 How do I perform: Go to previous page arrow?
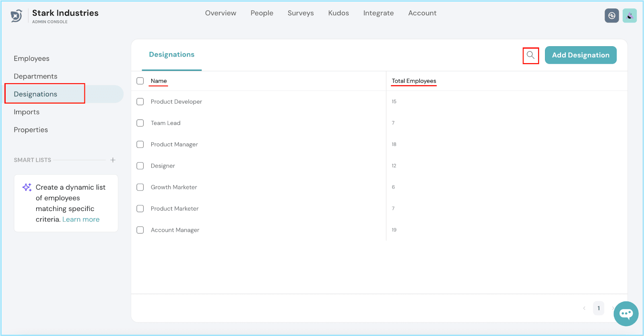(x=584, y=308)
